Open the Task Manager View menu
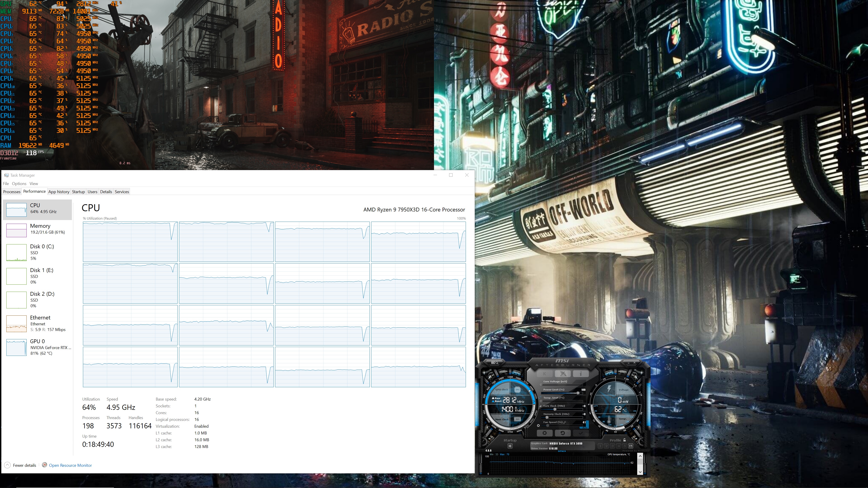Screen dimensions: 868x488 34,183
